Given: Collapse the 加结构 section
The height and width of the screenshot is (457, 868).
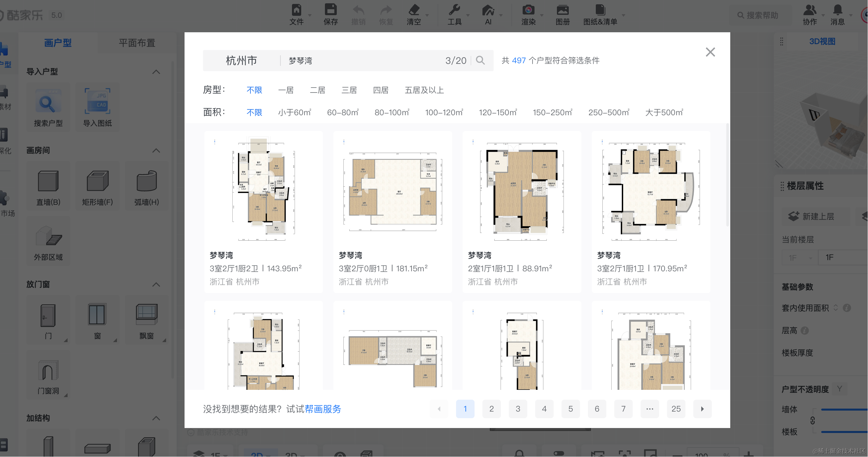Looking at the screenshot, I should (156, 418).
